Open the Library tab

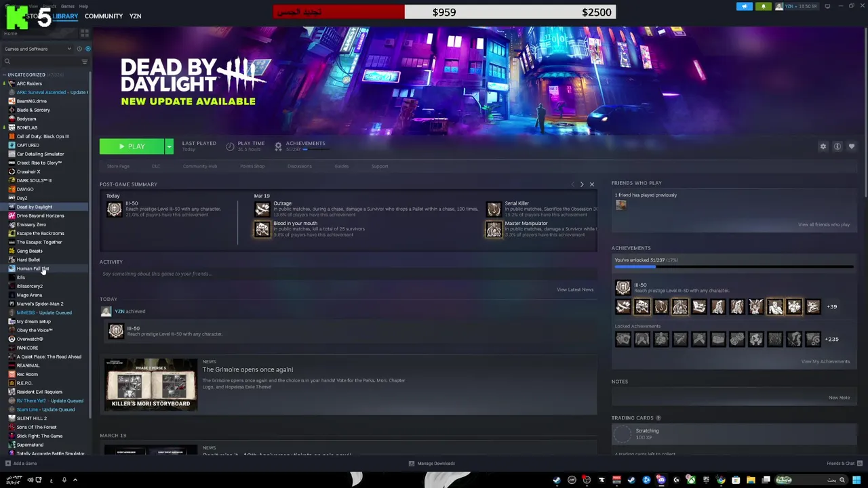[66, 16]
